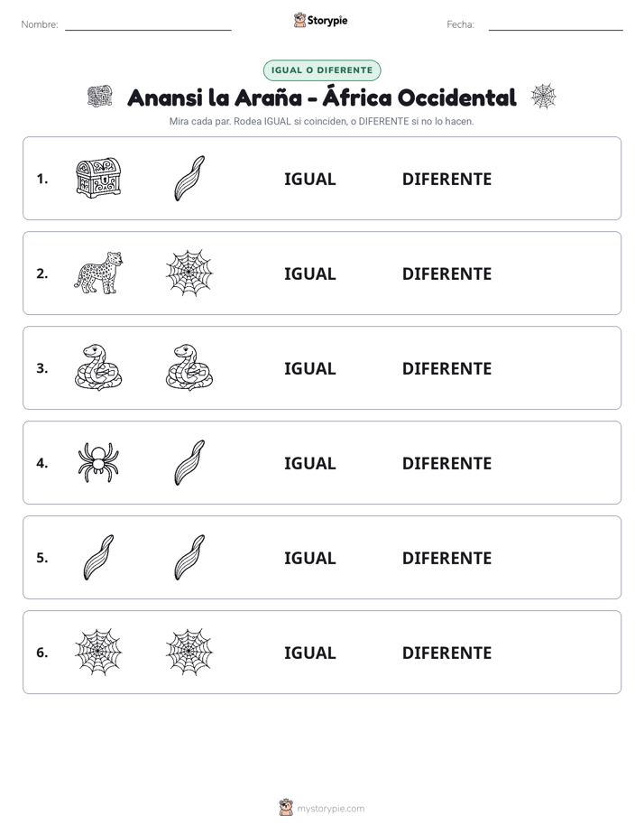
Task: Click the spider picture in row 4
Action: (98, 462)
